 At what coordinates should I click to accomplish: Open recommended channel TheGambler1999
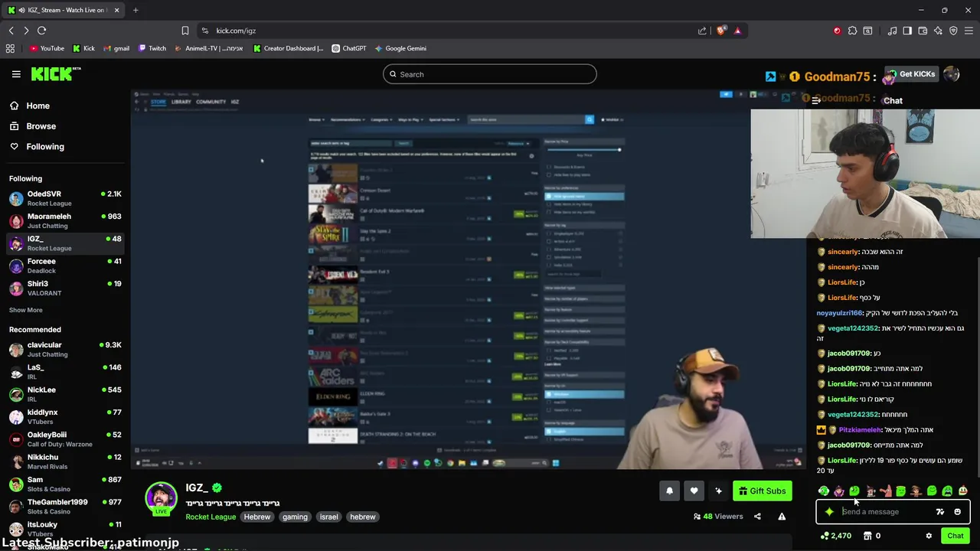tap(65, 506)
